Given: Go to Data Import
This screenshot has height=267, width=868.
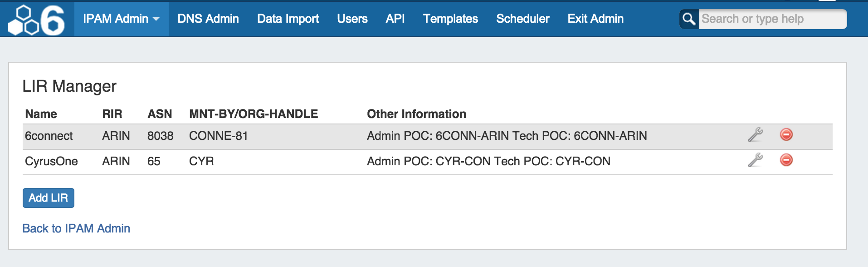Looking at the screenshot, I should pyautogui.click(x=288, y=19).
